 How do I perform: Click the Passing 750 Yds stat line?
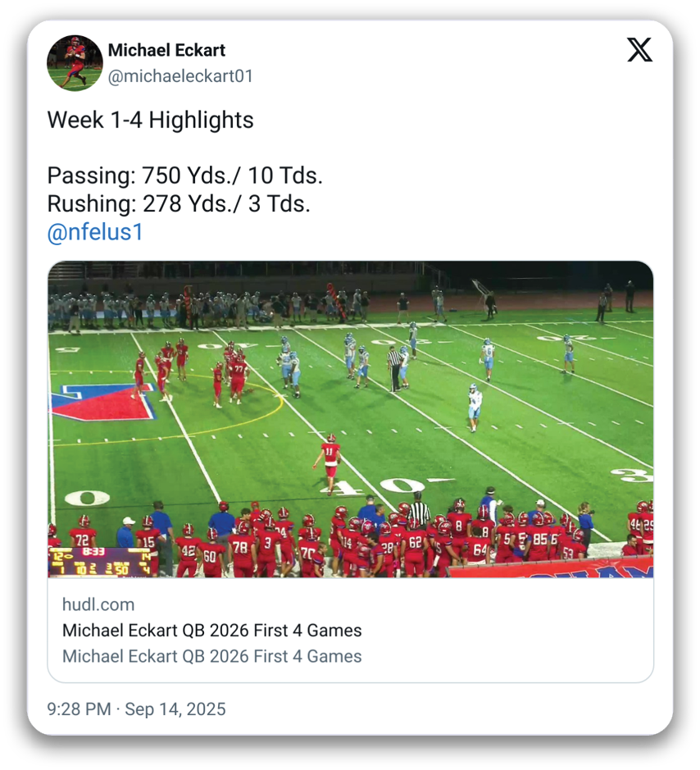point(185,175)
